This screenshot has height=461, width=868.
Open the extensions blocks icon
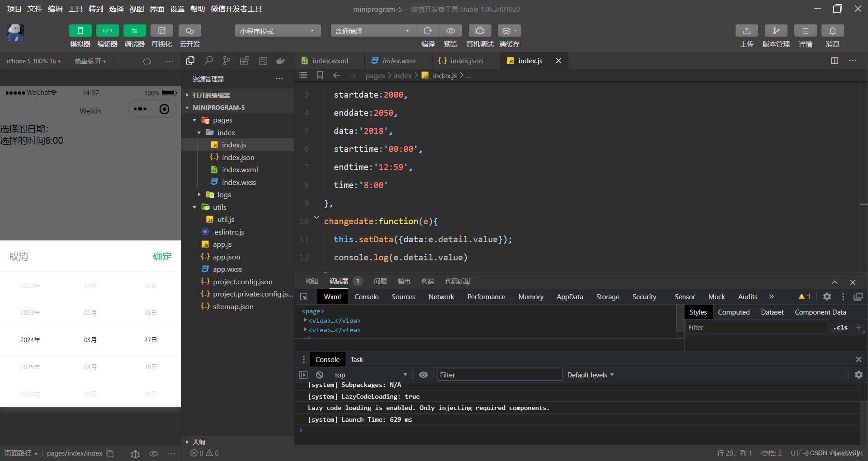(x=245, y=61)
